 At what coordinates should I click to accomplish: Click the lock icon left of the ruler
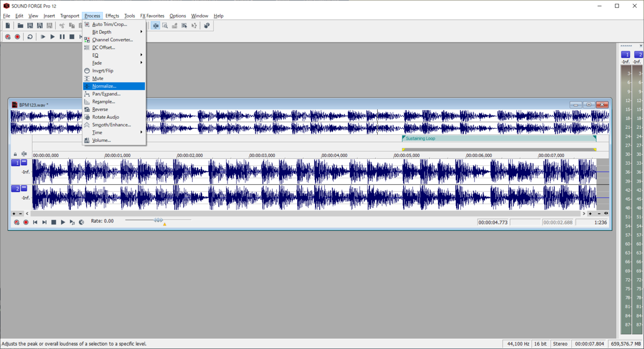(x=15, y=155)
